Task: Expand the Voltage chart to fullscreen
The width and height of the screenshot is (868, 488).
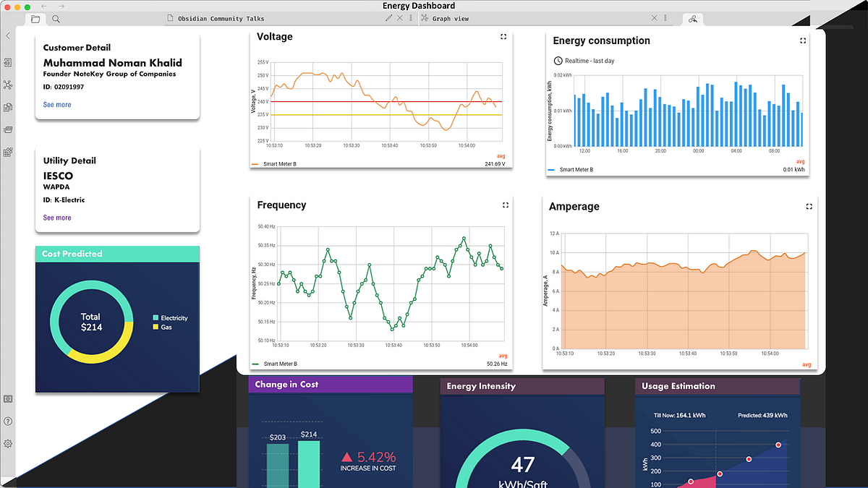Action: click(x=503, y=36)
